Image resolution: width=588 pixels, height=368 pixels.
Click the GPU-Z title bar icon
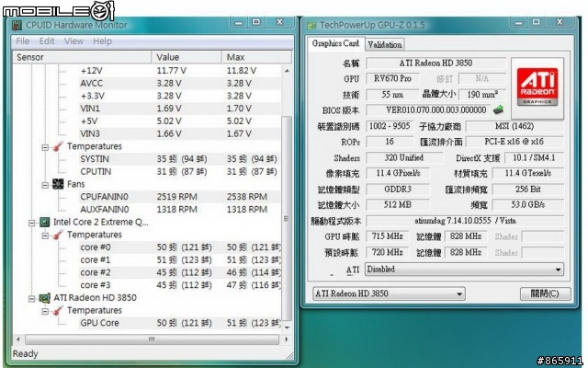(x=311, y=26)
